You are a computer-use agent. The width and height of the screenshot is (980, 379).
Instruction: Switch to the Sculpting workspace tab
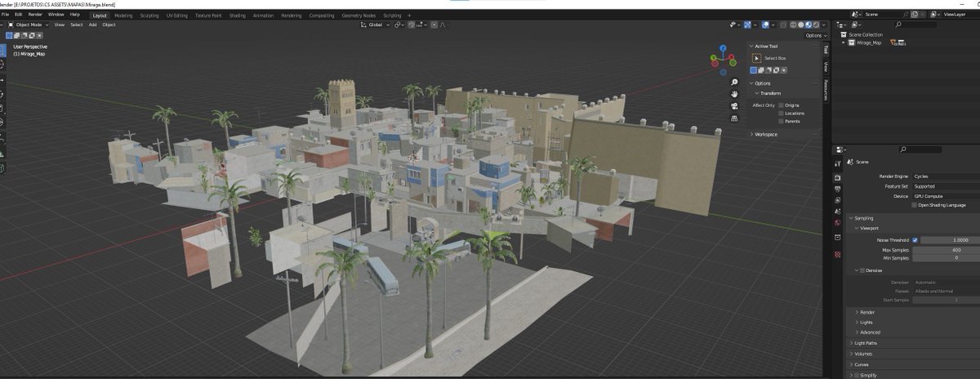click(149, 15)
